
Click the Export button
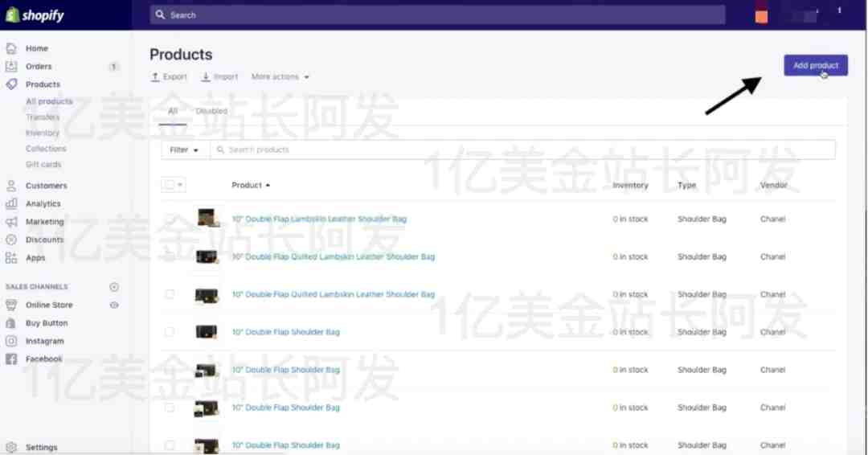(169, 77)
